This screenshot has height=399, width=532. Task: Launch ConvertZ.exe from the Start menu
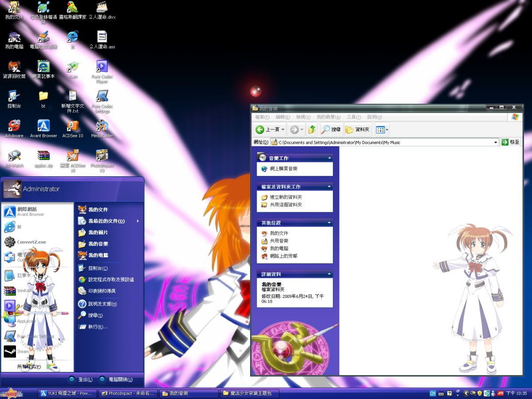point(25,242)
